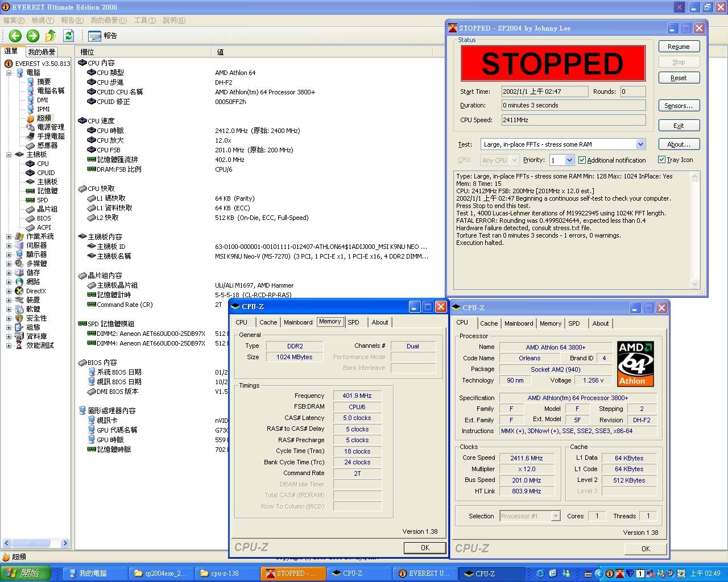
Task: Click the Resume button in SP2004
Action: click(x=679, y=47)
